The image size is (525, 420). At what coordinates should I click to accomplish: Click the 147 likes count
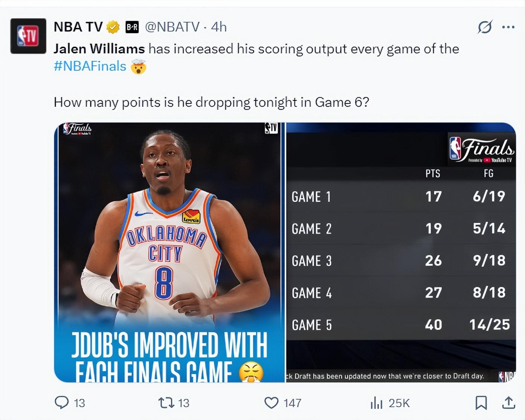[x=292, y=403]
